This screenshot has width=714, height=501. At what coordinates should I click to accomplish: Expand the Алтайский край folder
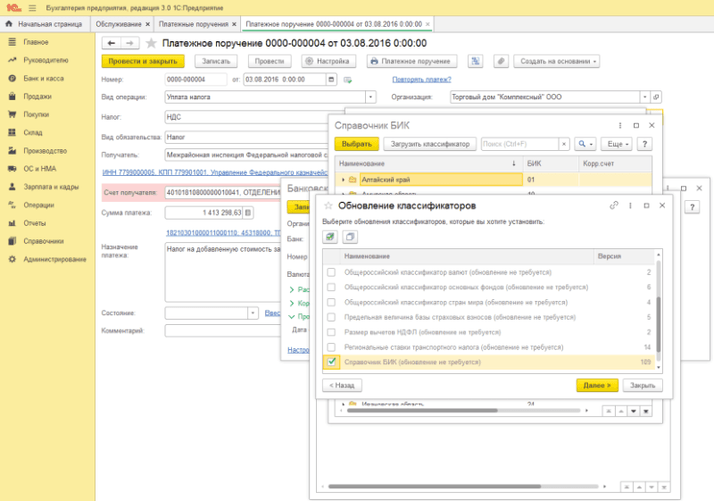pos(343,180)
